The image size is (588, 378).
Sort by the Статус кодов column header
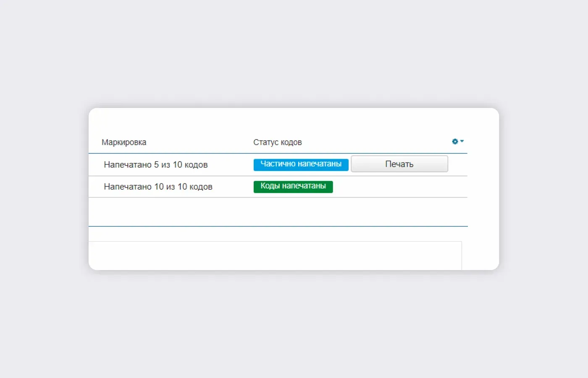277,142
